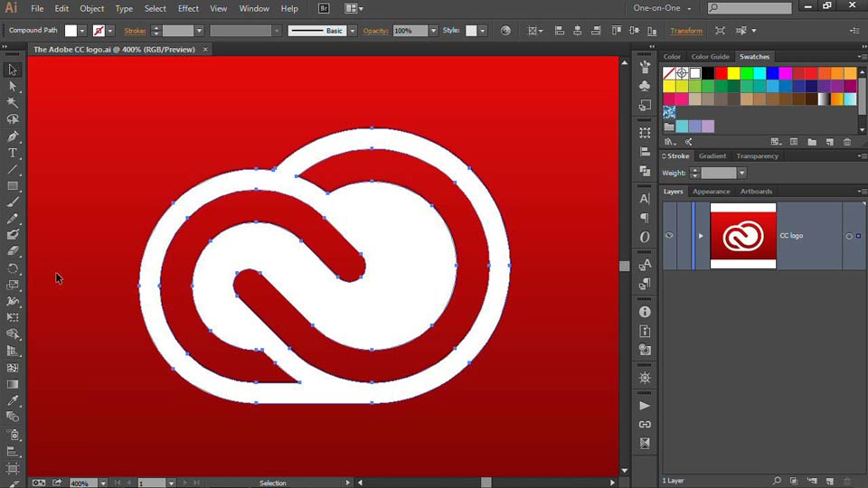Click the CC logo layer thumbnail
The image size is (868, 488).
(743, 236)
